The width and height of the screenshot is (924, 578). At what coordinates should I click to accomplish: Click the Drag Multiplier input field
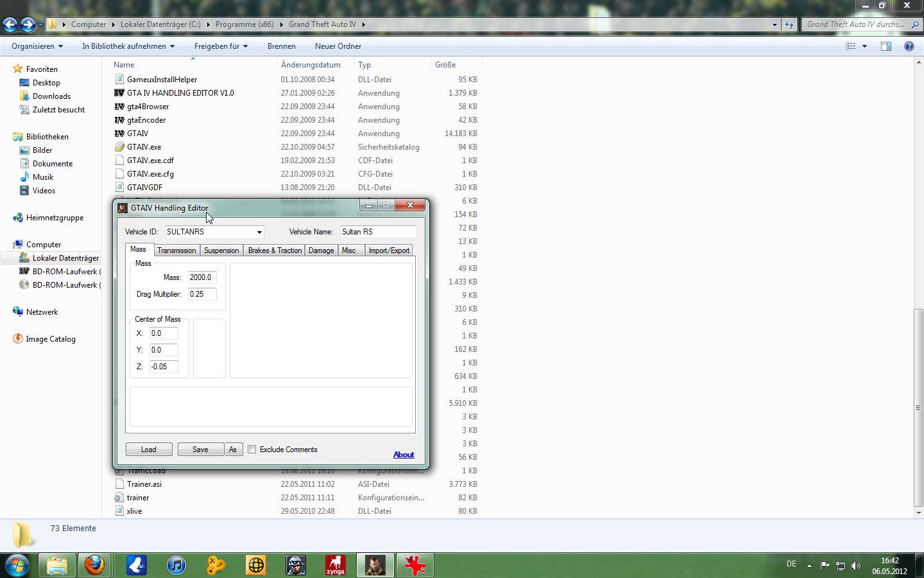pyautogui.click(x=202, y=294)
